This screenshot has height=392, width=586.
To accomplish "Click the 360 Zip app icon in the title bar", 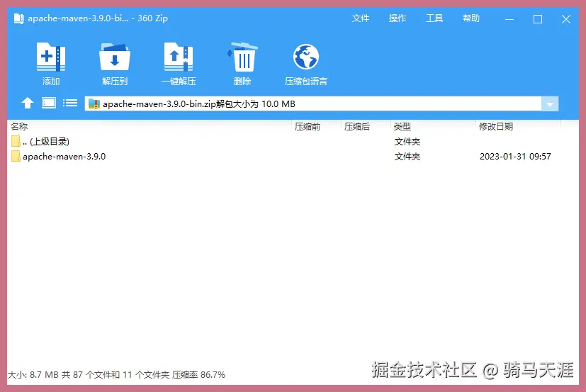I will pyautogui.click(x=19, y=18).
